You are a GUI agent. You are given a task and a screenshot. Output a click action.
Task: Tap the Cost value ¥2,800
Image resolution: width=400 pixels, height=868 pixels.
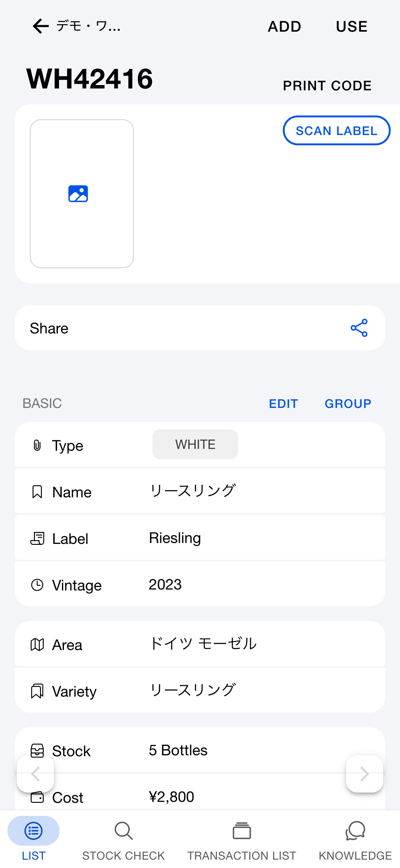coord(171,797)
